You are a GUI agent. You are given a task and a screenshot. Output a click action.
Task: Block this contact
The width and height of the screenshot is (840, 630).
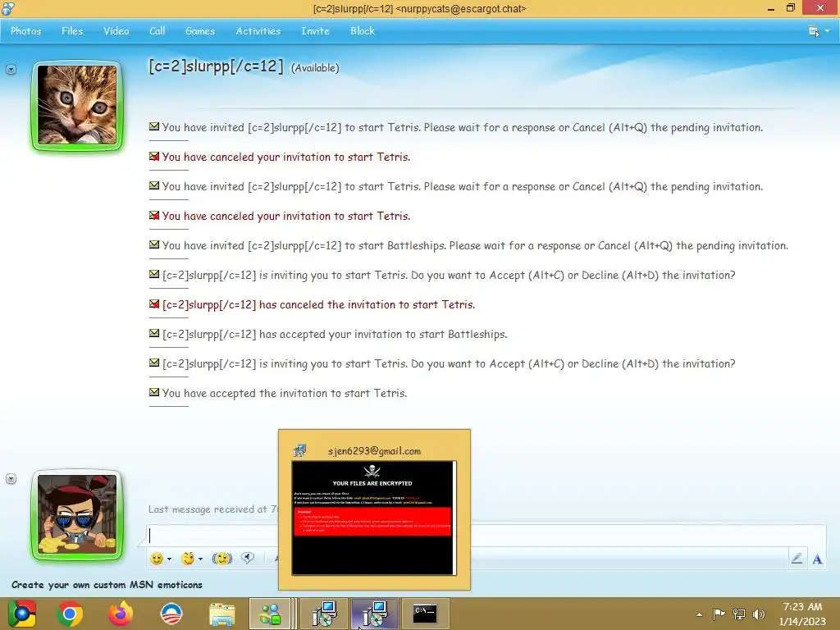(363, 31)
